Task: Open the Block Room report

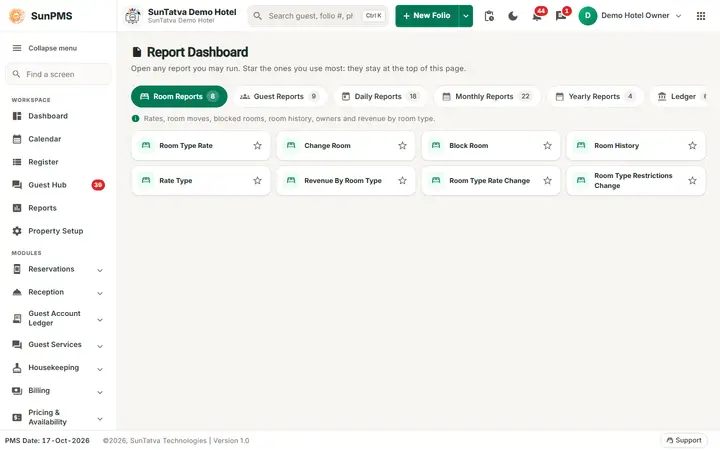Action: coord(491,146)
